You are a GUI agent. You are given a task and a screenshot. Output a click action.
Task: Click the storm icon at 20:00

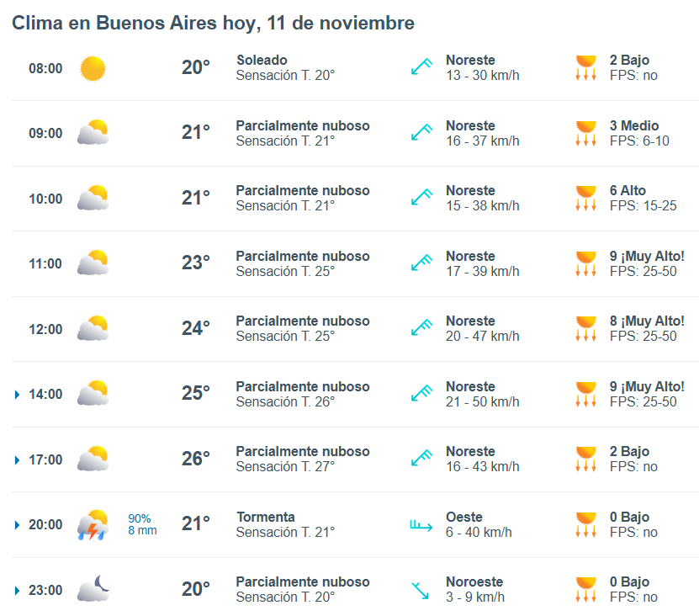click(93, 525)
